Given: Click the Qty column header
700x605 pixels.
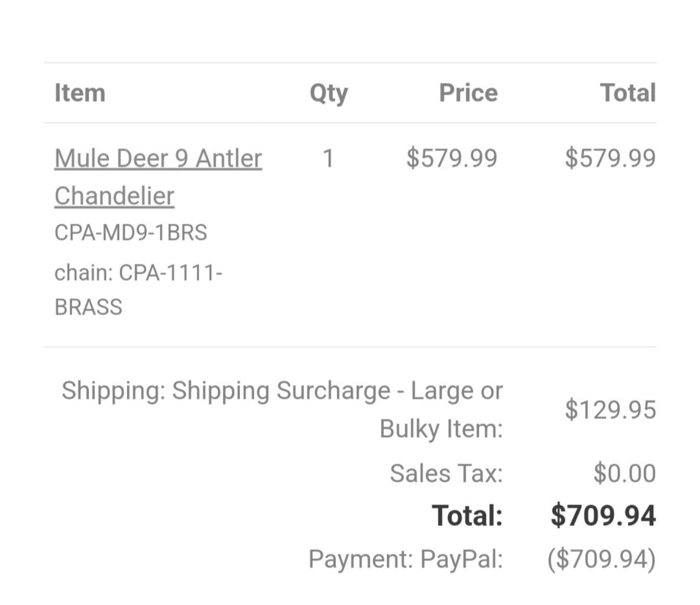Looking at the screenshot, I should click(x=328, y=93).
